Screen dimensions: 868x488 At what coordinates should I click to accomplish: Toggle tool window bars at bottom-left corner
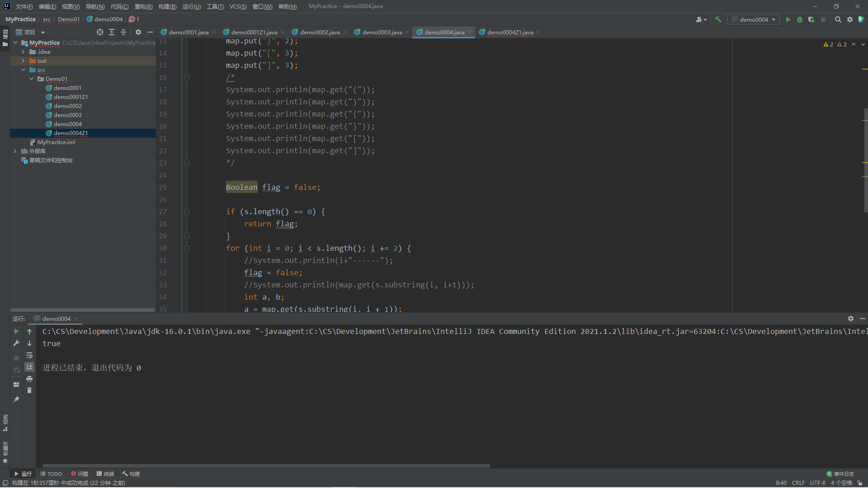(5, 483)
